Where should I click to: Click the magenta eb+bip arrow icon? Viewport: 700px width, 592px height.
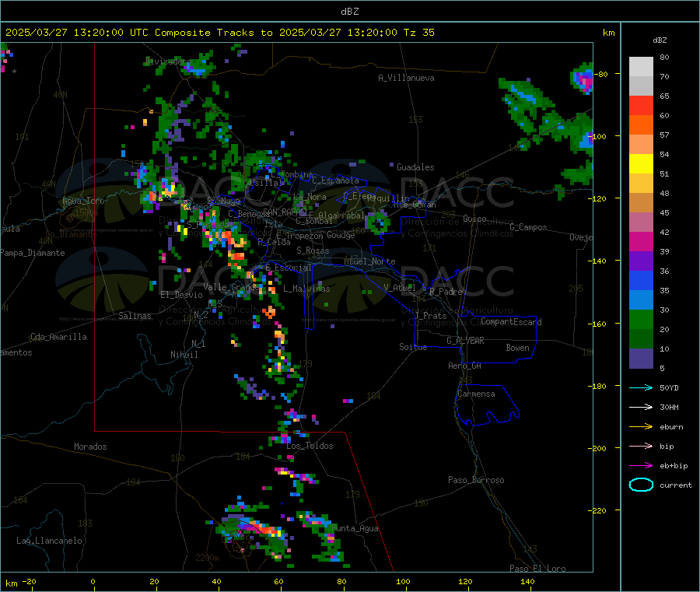pyautogui.click(x=641, y=466)
